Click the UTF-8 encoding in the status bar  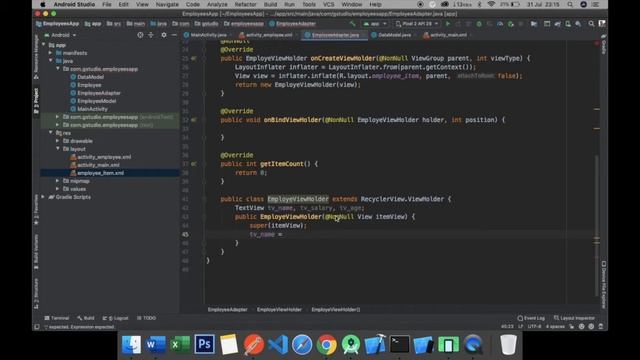point(534,327)
